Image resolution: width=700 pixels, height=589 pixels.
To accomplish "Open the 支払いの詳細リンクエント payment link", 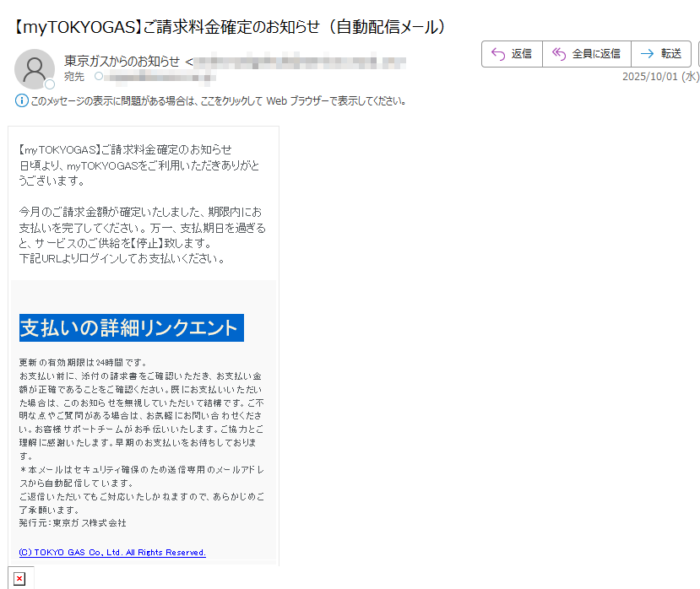I will click(131, 327).
